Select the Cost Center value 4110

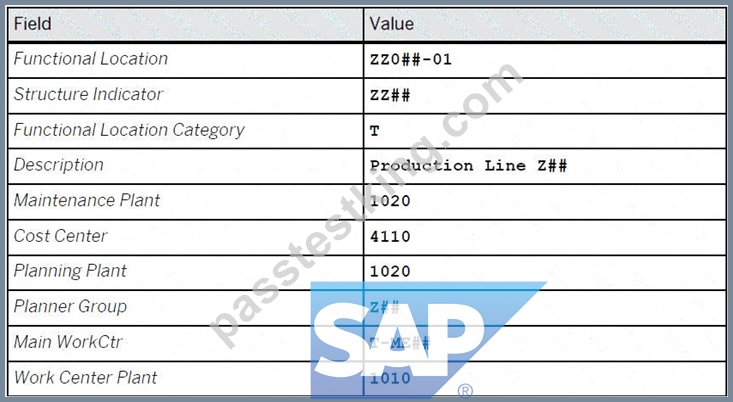coord(390,237)
